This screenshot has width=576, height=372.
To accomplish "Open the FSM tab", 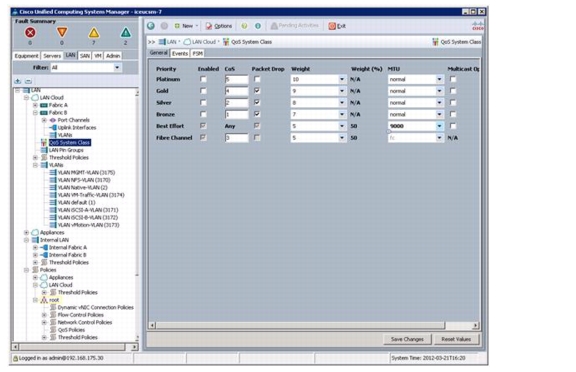I will coord(198,54).
